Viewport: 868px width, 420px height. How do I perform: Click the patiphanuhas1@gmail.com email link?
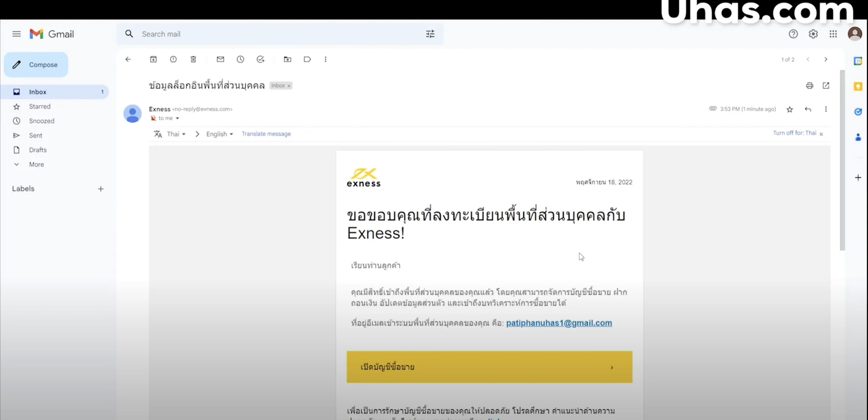(559, 323)
